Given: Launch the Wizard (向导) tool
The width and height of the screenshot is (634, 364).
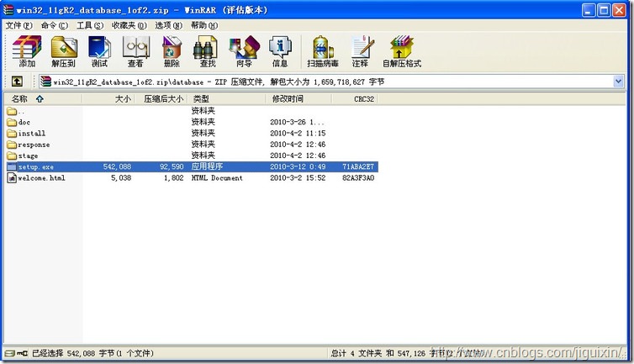Looking at the screenshot, I should click(244, 51).
